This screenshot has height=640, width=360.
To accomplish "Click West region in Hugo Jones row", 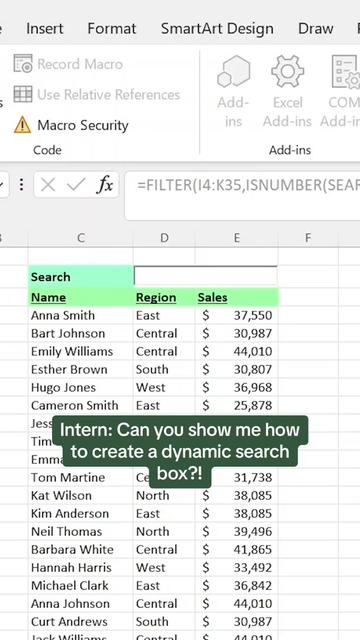I will pyautogui.click(x=151, y=387).
